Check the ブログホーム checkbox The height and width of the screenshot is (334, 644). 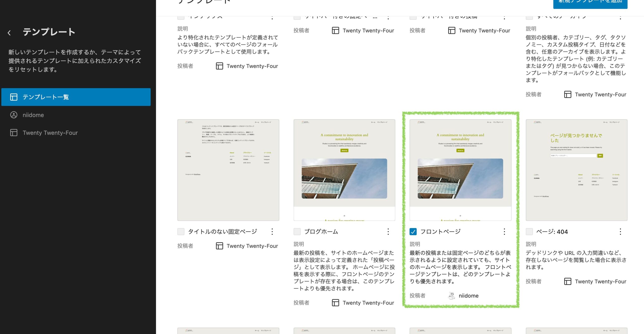[297, 231]
